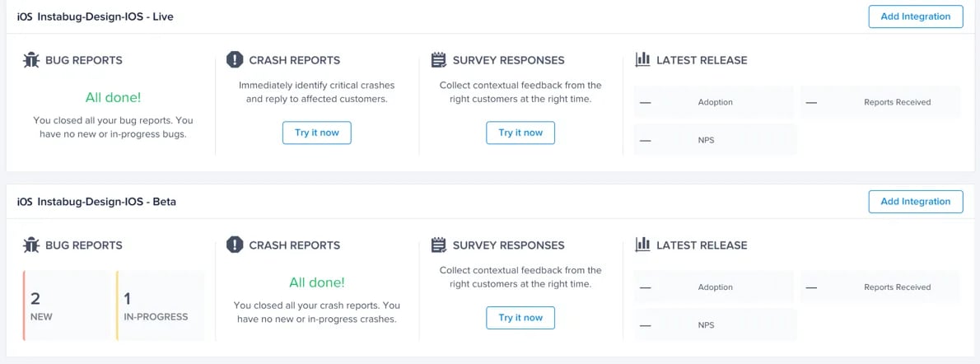Open the 1 In-Progress bugs tile

click(160, 305)
